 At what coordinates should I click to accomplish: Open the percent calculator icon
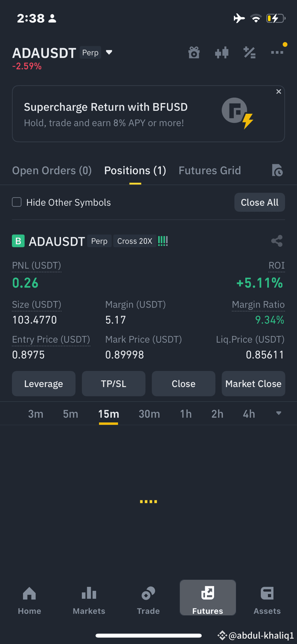pyautogui.click(x=249, y=52)
